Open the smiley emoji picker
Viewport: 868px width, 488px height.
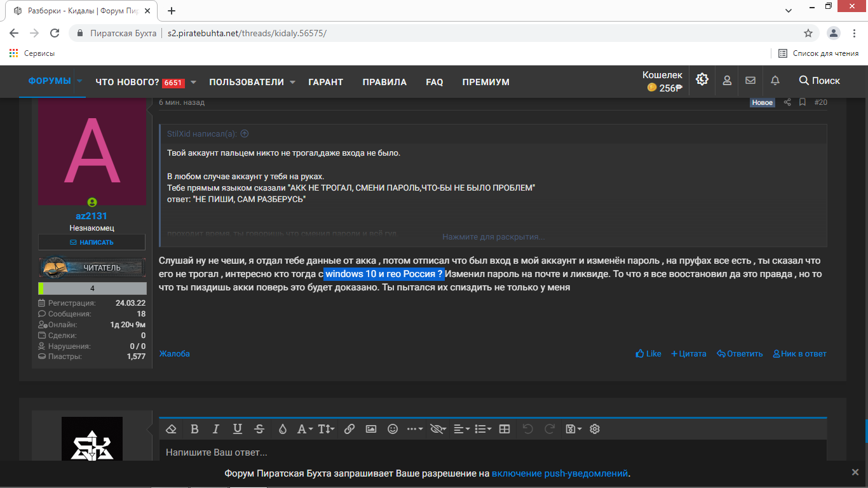pyautogui.click(x=393, y=429)
